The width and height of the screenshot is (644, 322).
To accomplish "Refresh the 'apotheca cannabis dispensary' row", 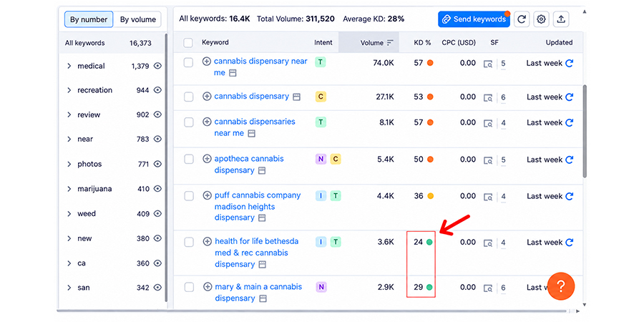I will [570, 160].
